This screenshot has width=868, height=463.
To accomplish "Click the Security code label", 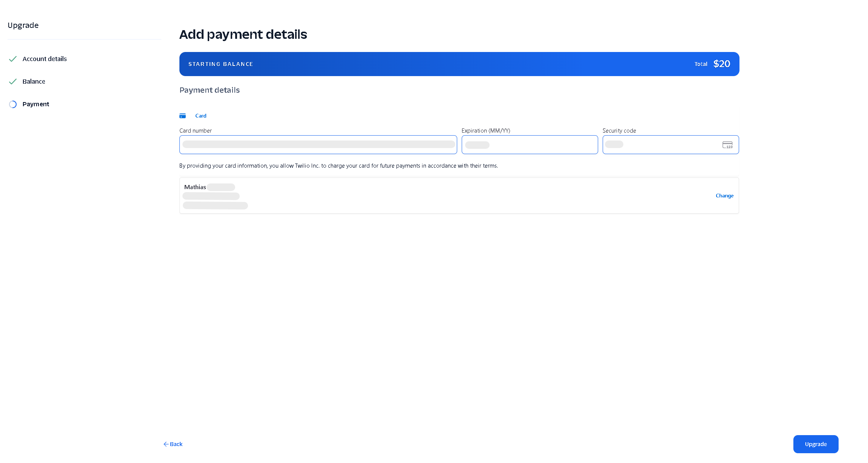I will click(x=619, y=131).
